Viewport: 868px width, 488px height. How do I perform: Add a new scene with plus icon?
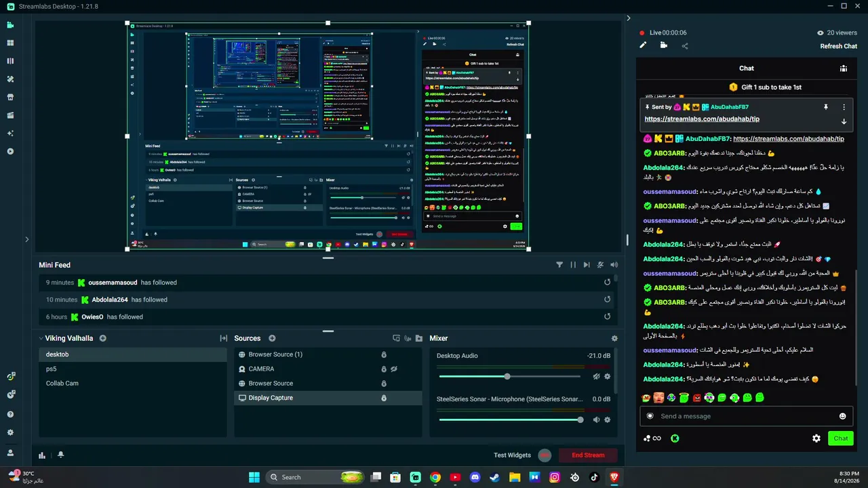103,338
